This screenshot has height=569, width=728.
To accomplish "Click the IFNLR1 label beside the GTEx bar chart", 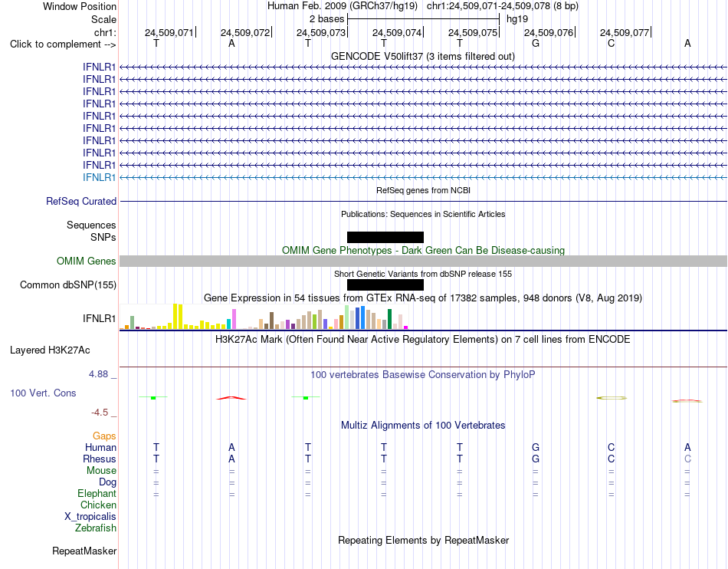I will point(100,319).
